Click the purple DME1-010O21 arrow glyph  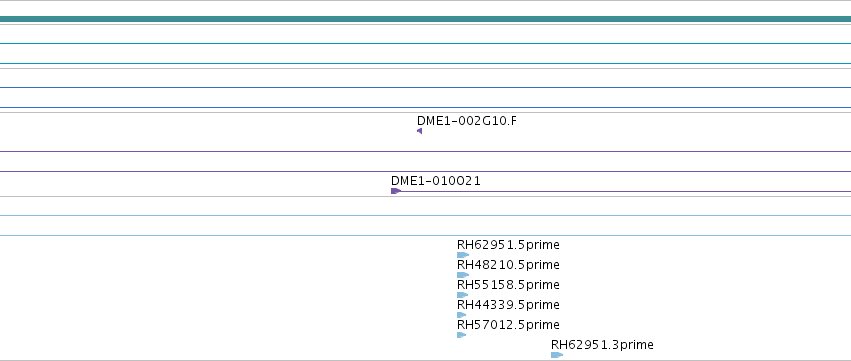click(x=396, y=191)
